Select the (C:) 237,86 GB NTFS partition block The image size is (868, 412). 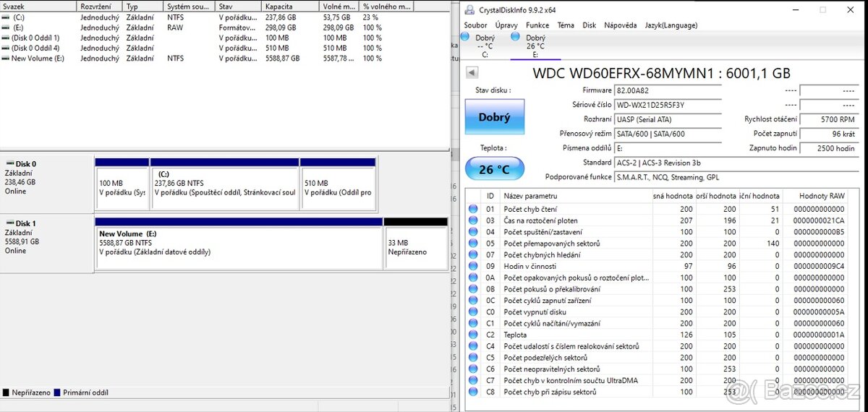coord(224,184)
